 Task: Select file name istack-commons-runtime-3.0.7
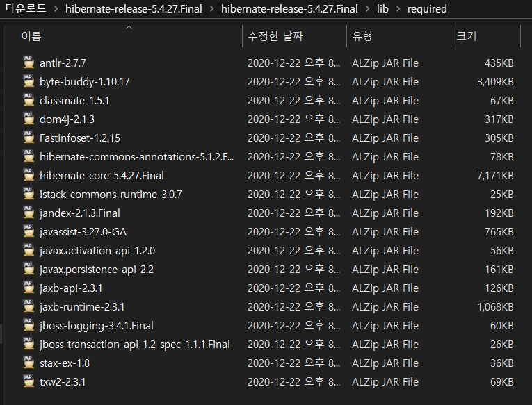(111, 195)
